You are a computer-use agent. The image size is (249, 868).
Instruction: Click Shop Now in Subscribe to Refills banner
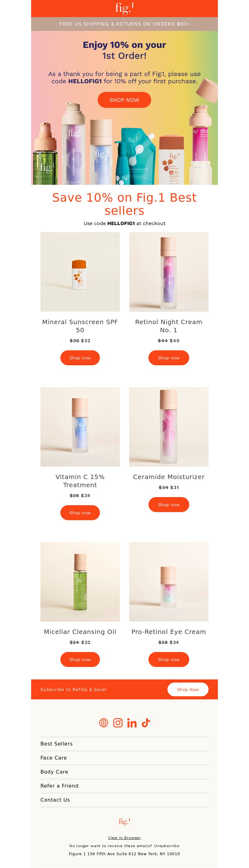click(188, 690)
